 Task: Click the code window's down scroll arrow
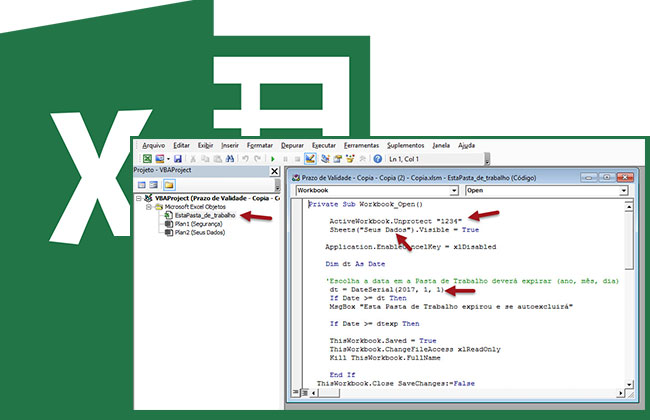[x=629, y=384]
